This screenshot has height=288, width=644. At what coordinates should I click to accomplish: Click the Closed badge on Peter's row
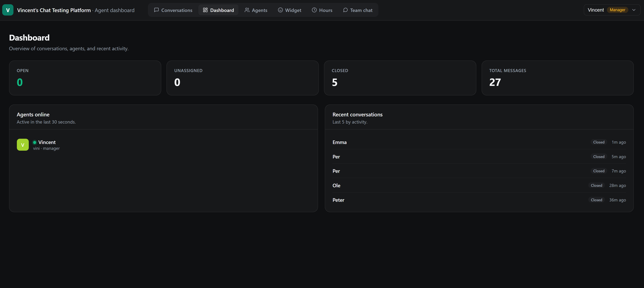597,200
